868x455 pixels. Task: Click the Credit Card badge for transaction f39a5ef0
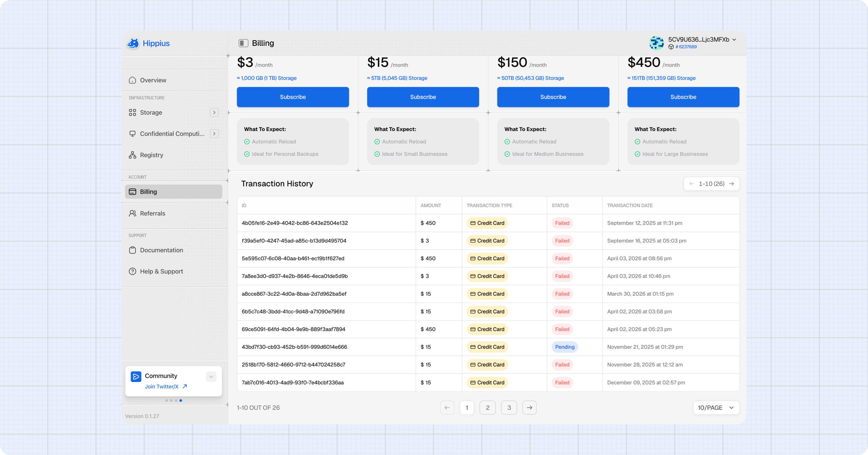coord(487,240)
